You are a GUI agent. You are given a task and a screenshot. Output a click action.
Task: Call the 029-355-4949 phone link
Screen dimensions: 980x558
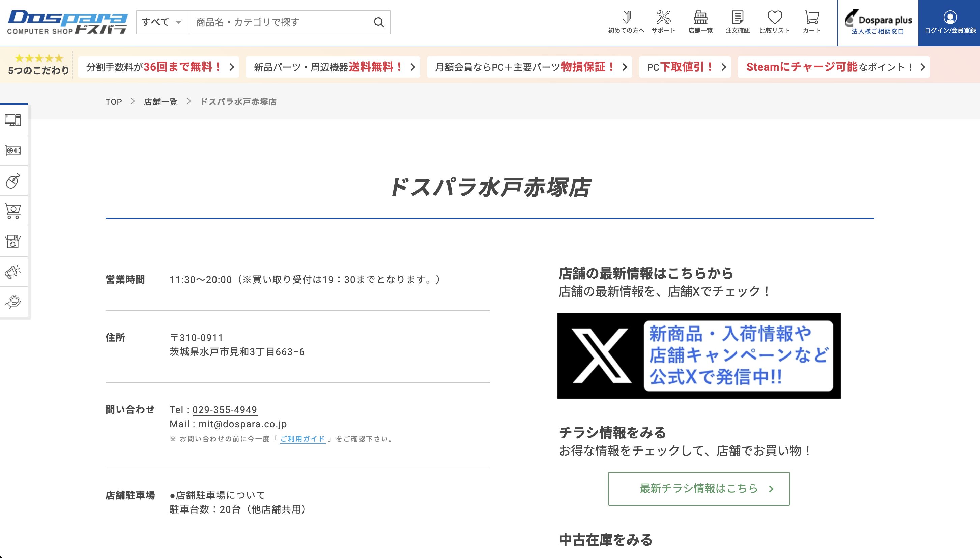[x=224, y=410]
